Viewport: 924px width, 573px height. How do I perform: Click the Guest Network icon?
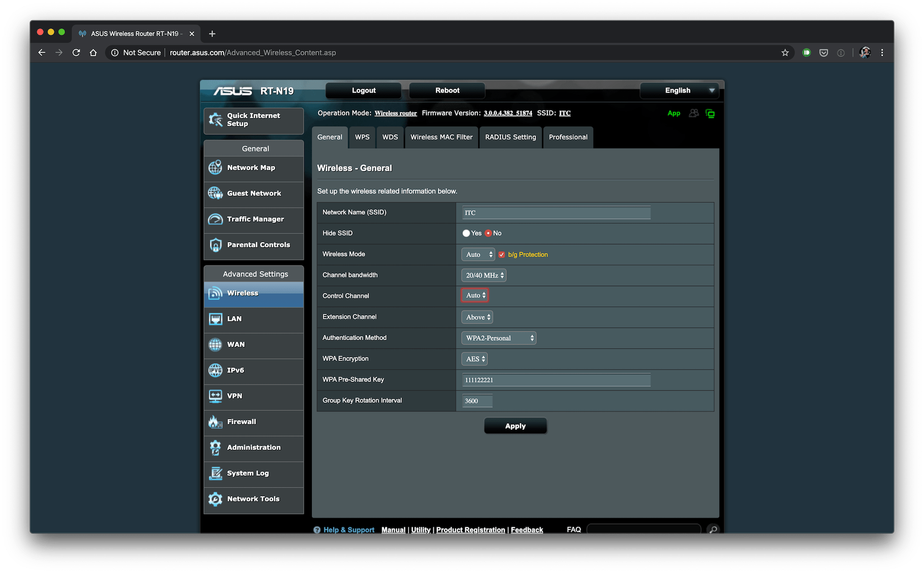[x=215, y=193]
